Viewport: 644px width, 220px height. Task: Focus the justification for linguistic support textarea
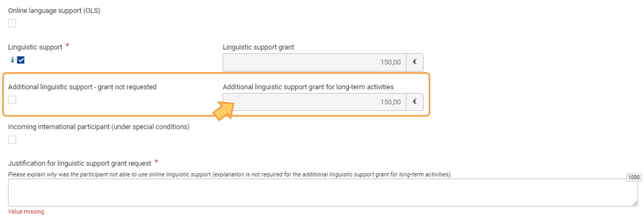[x=323, y=193]
